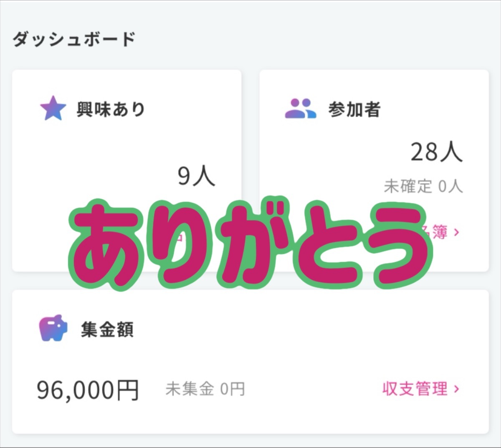Image resolution: width=501 pixels, height=448 pixels.
Task: Click the 28人 participant count
Action: point(437,152)
